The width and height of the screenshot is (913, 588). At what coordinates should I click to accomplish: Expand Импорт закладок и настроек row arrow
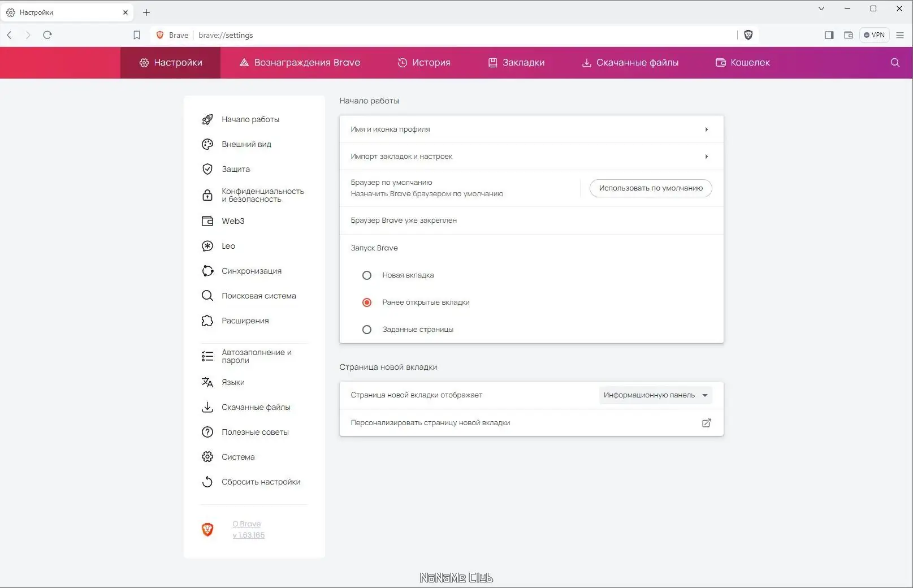[x=707, y=157]
